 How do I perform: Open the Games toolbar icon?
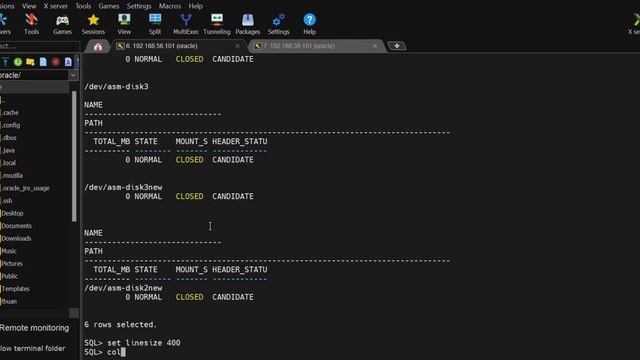pyautogui.click(x=62, y=24)
